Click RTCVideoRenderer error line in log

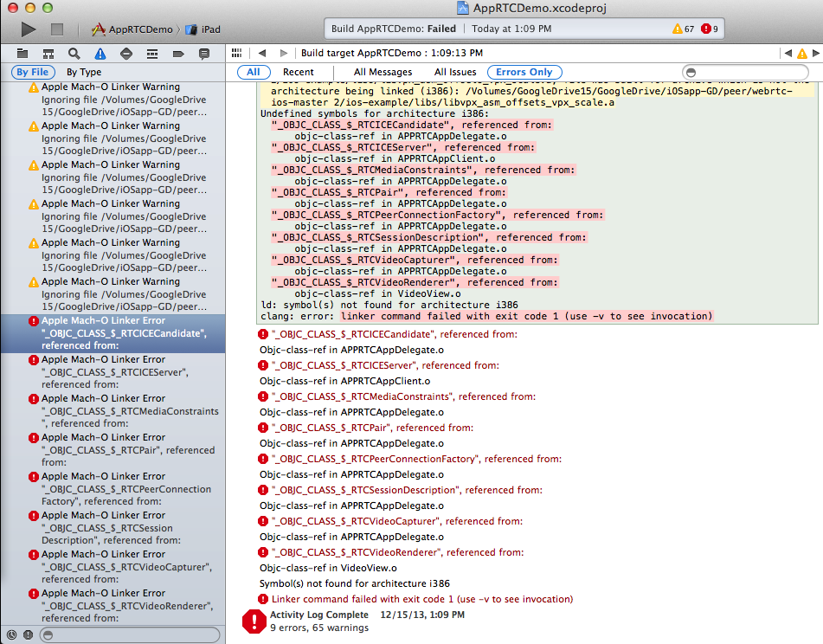pyautogui.click(x=391, y=552)
